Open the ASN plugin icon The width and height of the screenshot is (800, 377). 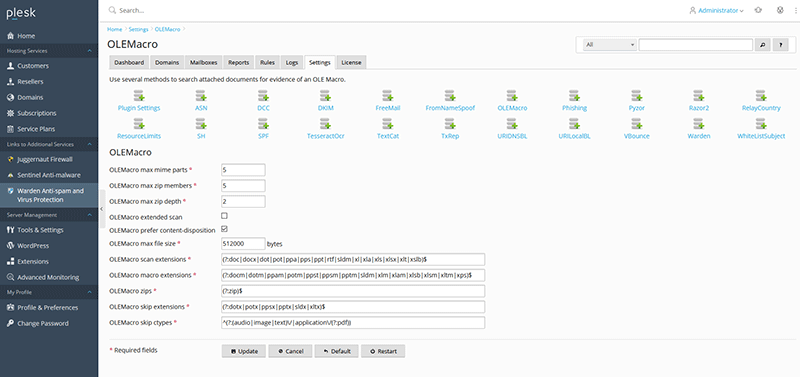pyautogui.click(x=201, y=95)
